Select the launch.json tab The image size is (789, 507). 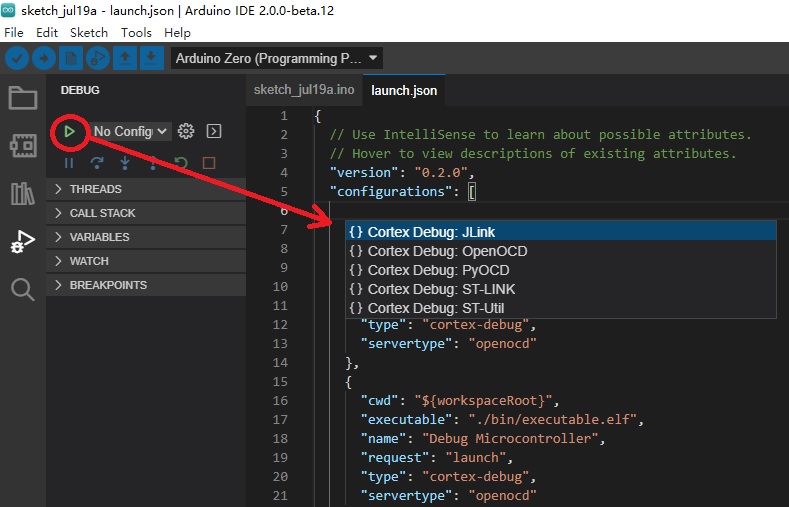[404, 91]
